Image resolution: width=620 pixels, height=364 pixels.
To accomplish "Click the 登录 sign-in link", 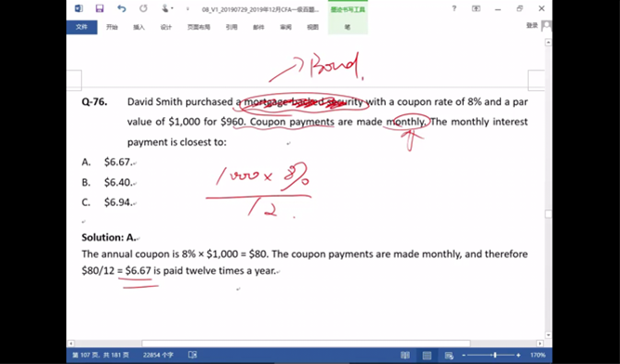I will pos(533,26).
